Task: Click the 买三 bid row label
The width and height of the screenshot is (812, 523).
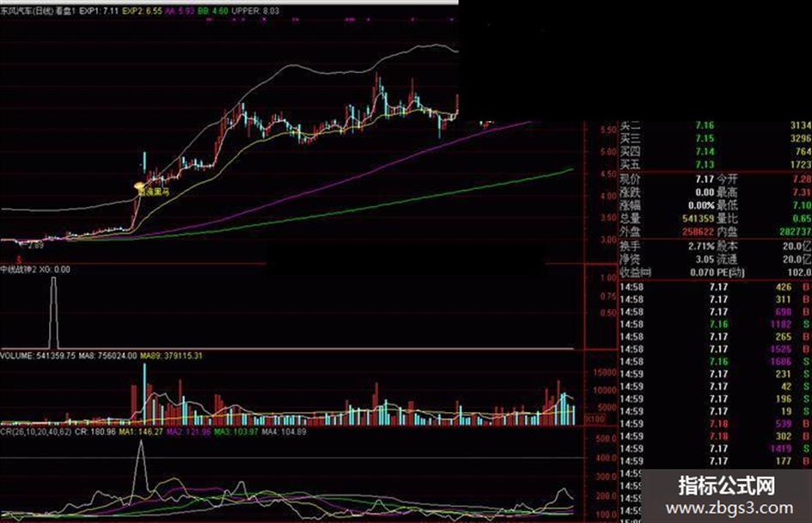Action: tap(630, 138)
